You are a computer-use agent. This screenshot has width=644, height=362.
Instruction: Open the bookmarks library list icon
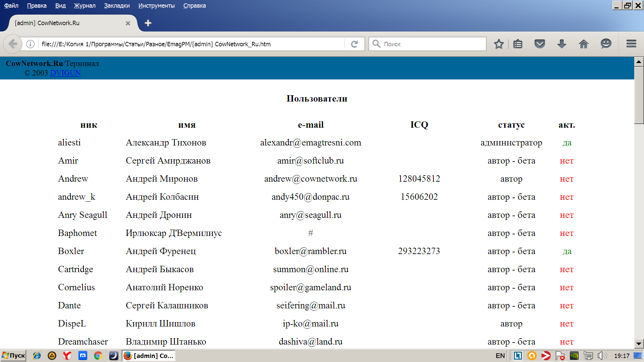click(518, 44)
